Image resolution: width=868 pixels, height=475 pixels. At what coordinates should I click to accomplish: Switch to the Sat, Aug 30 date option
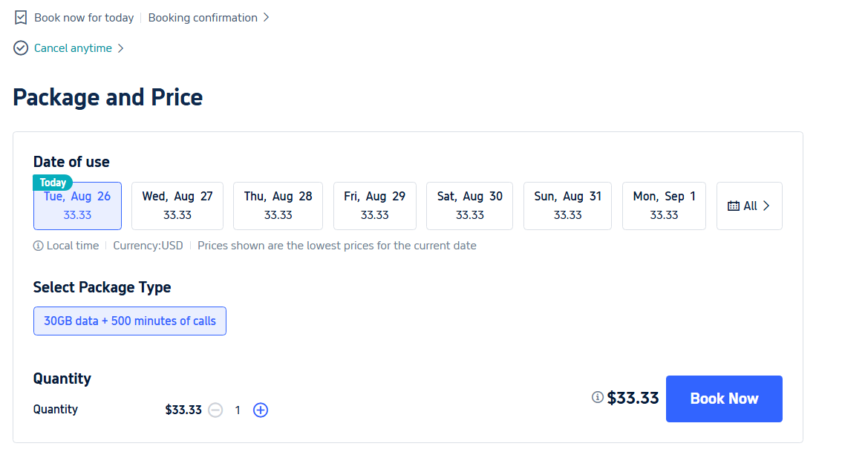tap(469, 206)
